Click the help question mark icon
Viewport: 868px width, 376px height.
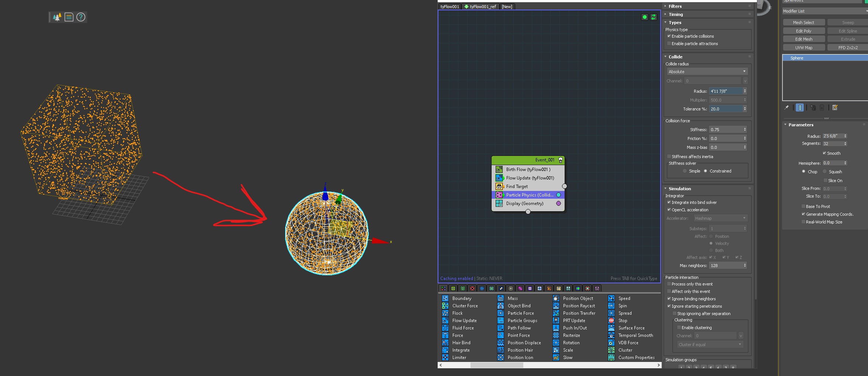tap(81, 17)
